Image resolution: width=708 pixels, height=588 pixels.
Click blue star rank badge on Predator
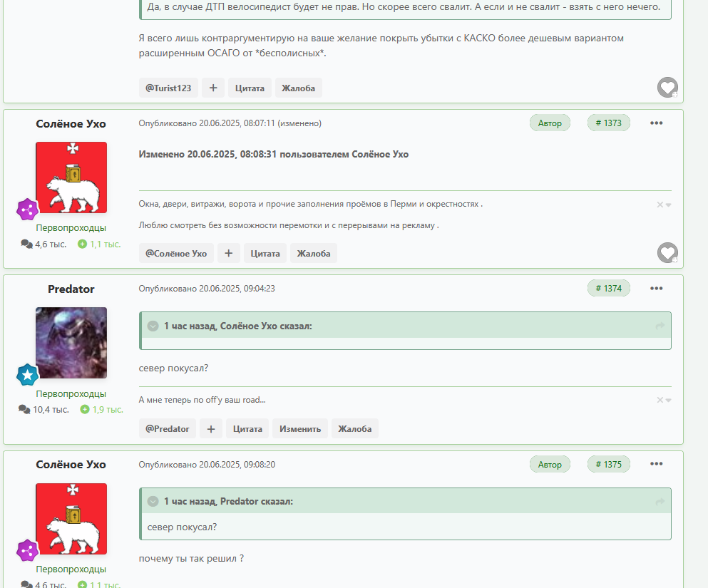28,375
